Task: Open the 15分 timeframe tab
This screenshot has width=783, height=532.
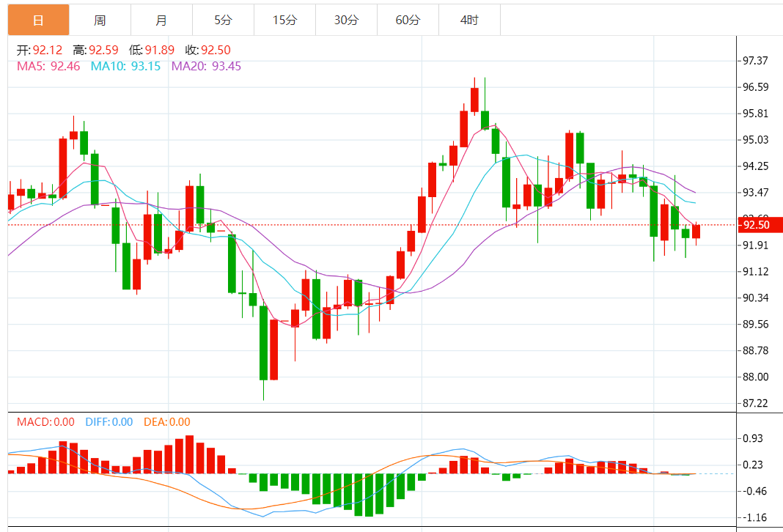Action: point(284,20)
